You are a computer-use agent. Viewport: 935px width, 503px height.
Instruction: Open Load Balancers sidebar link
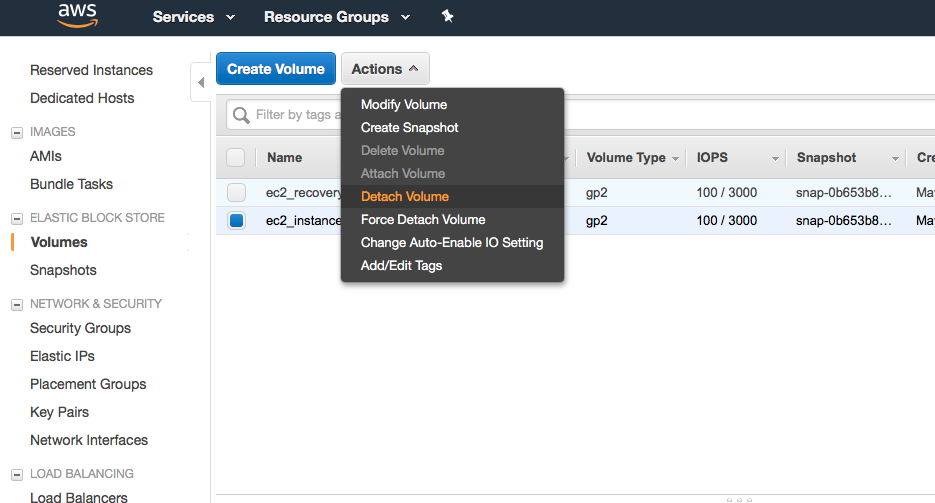click(78, 497)
